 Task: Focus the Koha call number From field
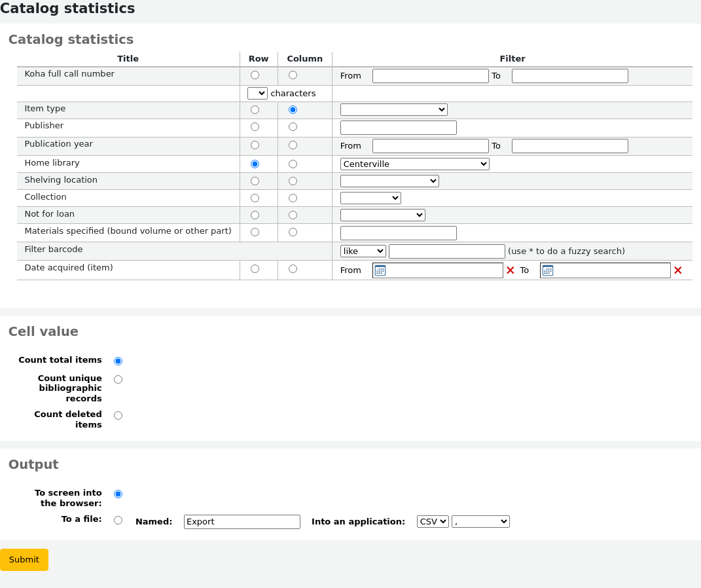(x=430, y=76)
